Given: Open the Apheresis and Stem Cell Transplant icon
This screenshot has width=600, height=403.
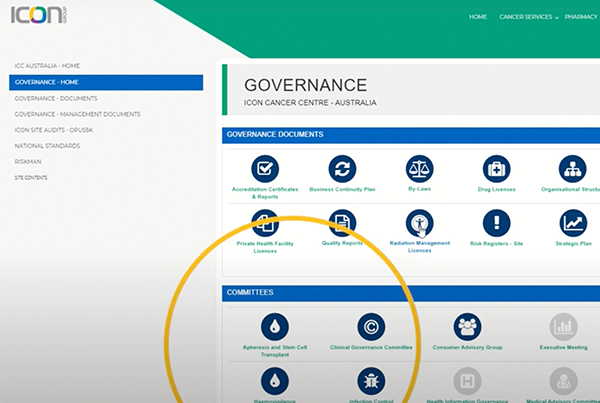Looking at the screenshot, I should (275, 327).
